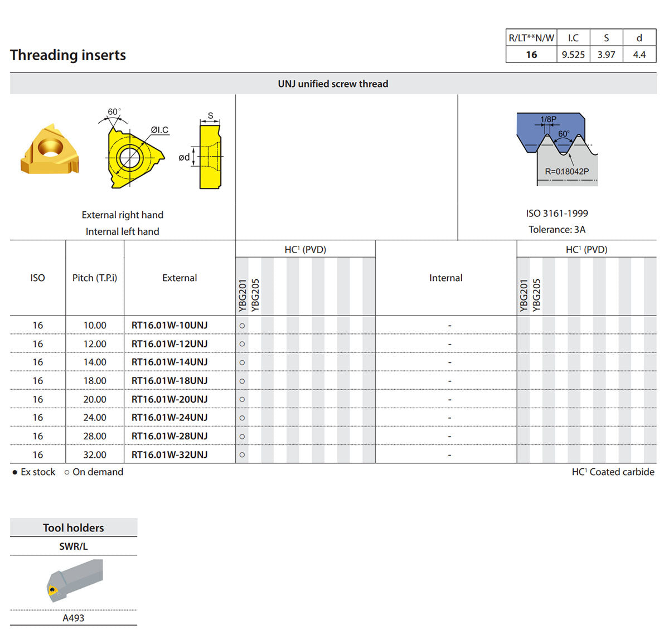Click the on-demand circle for RT16.01W-18UNJ

pos(242,381)
